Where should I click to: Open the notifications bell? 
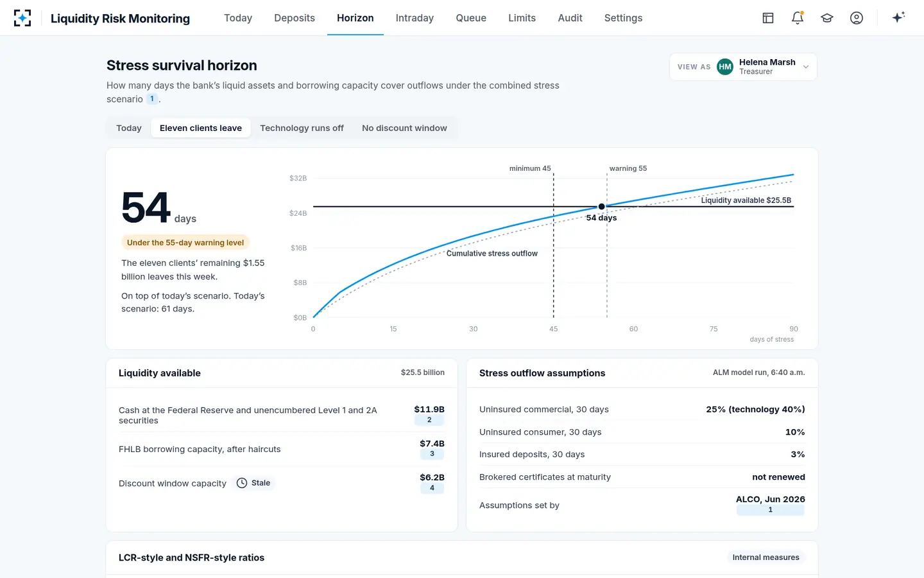pyautogui.click(x=798, y=18)
